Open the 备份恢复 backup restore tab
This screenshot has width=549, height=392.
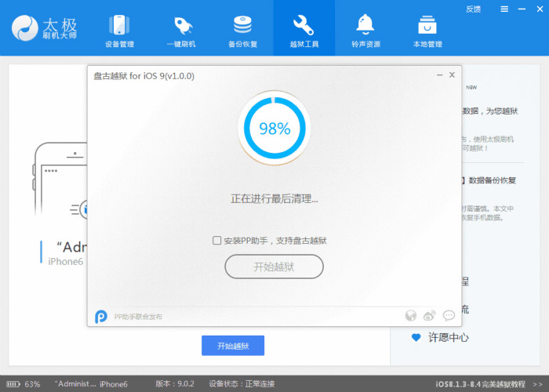(242, 31)
